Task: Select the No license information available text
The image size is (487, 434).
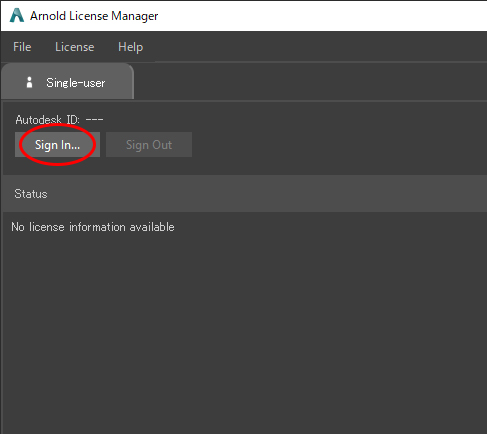Action: [x=93, y=227]
